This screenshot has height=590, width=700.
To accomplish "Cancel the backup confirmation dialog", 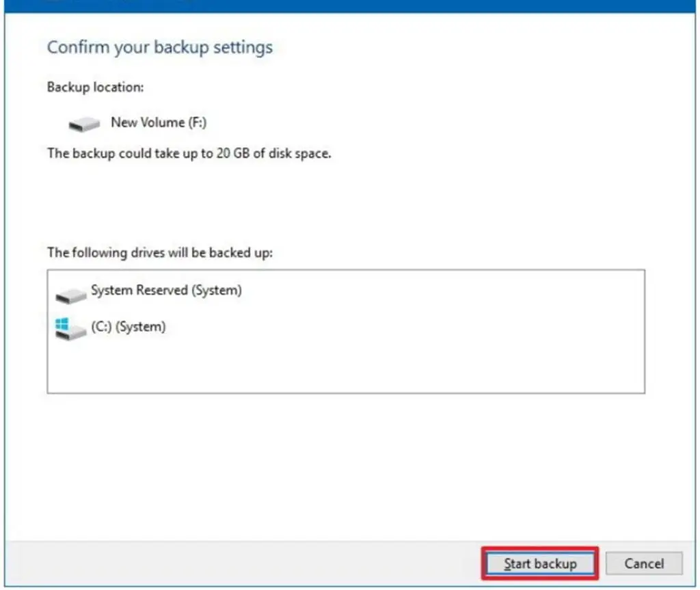I will pos(643,563).
